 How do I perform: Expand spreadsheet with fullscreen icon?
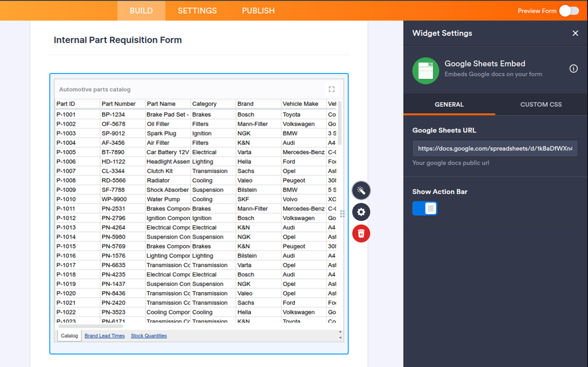(331, 89)
